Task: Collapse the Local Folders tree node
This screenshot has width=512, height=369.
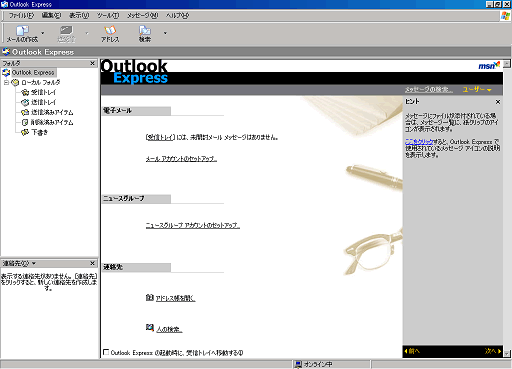Action: pyautogui.click(x=6, y=82)
